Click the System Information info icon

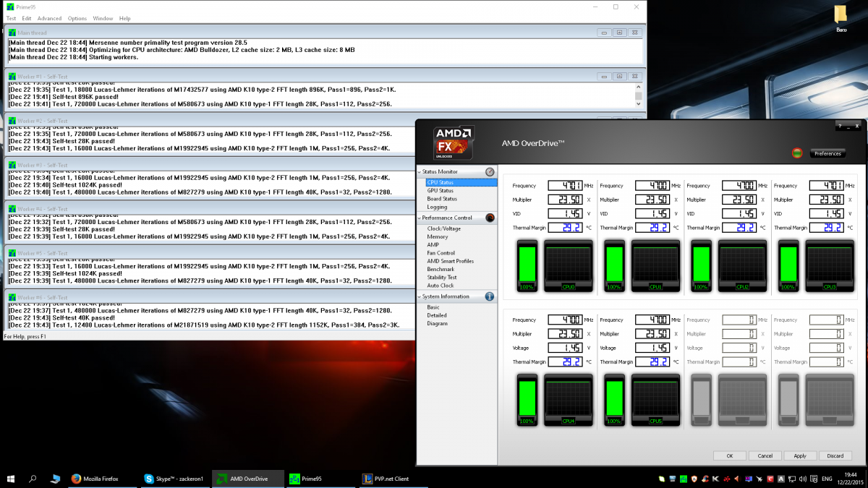(490, 296)
